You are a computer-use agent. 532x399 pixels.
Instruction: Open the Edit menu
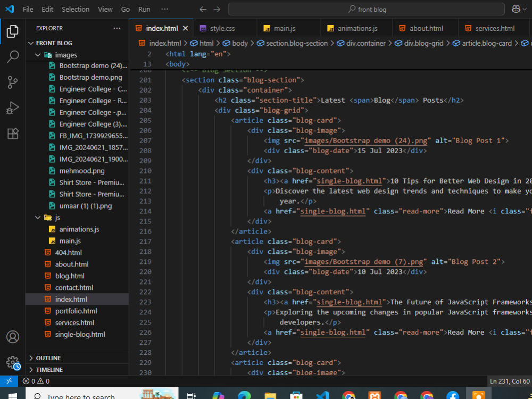click(x=47, y=9)
